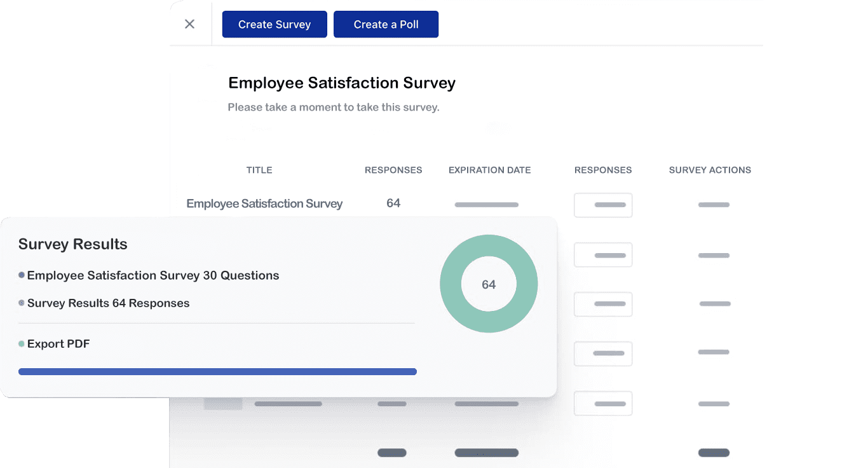868x468 pixels.
Task: Click the Create Survey button
Action: click(x=275, y=24)
